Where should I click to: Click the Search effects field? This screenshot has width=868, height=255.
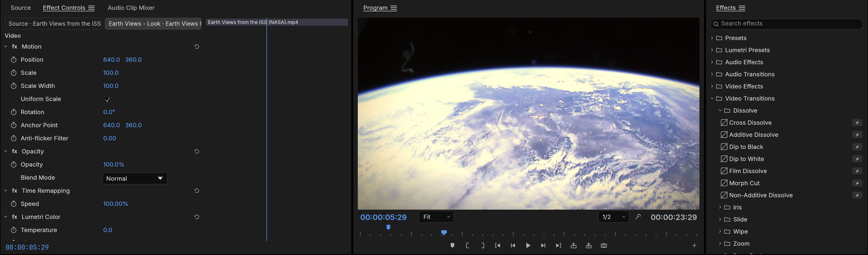pos(787,24)
